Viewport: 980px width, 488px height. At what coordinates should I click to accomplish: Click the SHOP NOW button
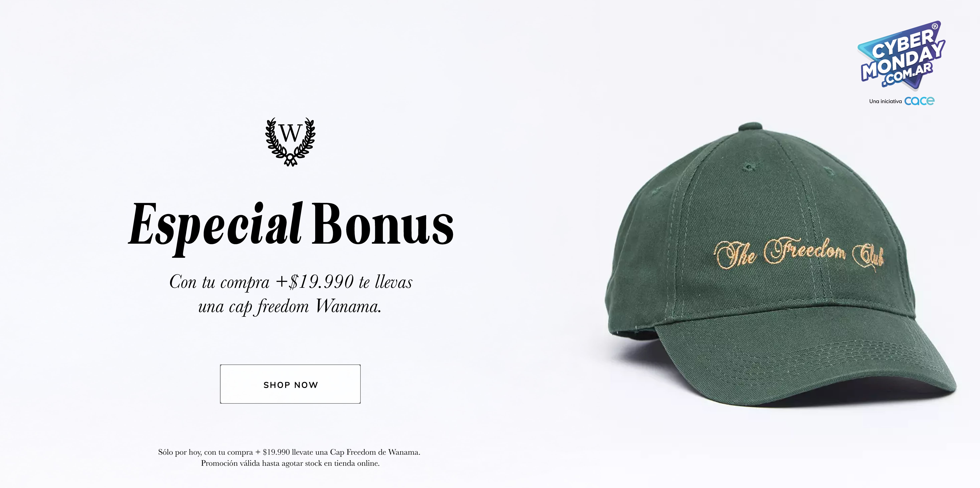coord(290,384)
